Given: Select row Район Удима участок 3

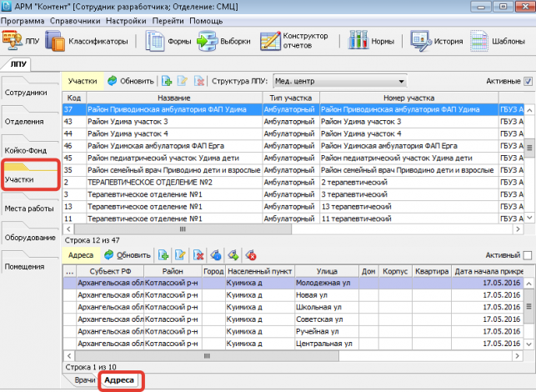Looking at the screenshot, I should 293,122.
